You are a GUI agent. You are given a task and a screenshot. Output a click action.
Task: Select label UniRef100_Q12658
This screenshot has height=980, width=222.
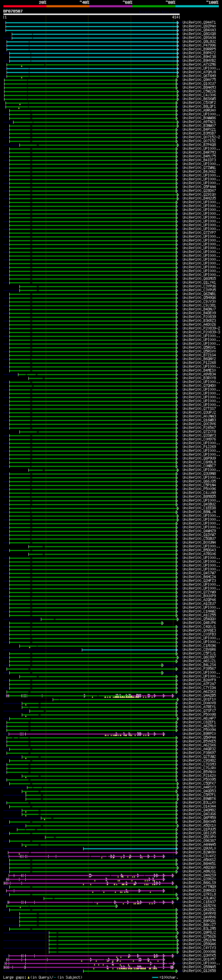[199, 971]
